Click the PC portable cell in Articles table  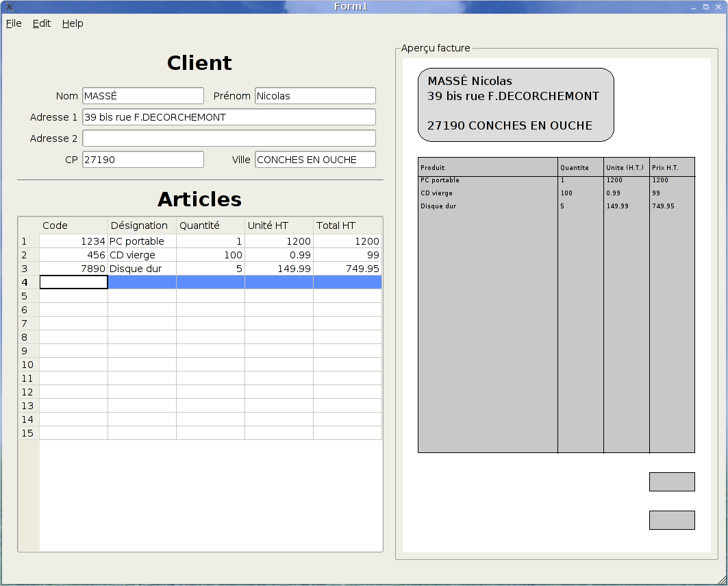(142, 241)
